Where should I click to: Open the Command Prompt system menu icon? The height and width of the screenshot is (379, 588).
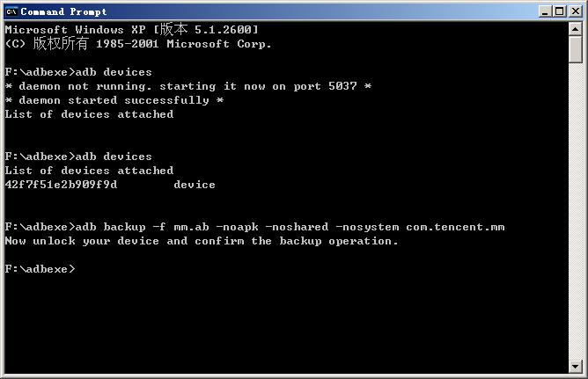[11, 11]
